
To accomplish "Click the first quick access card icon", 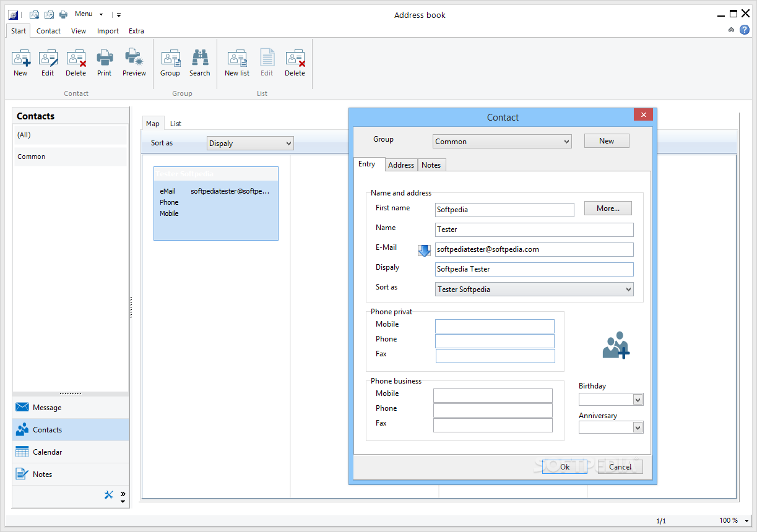I will pos(35,15).
